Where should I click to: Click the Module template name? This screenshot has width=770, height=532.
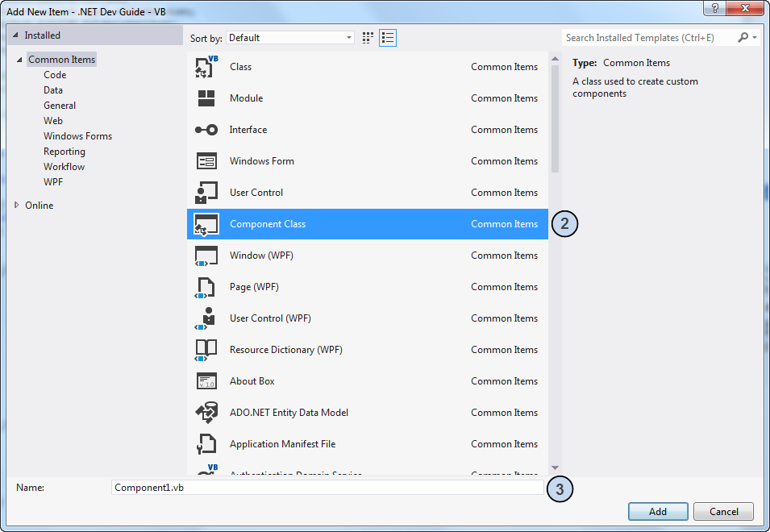246,98
